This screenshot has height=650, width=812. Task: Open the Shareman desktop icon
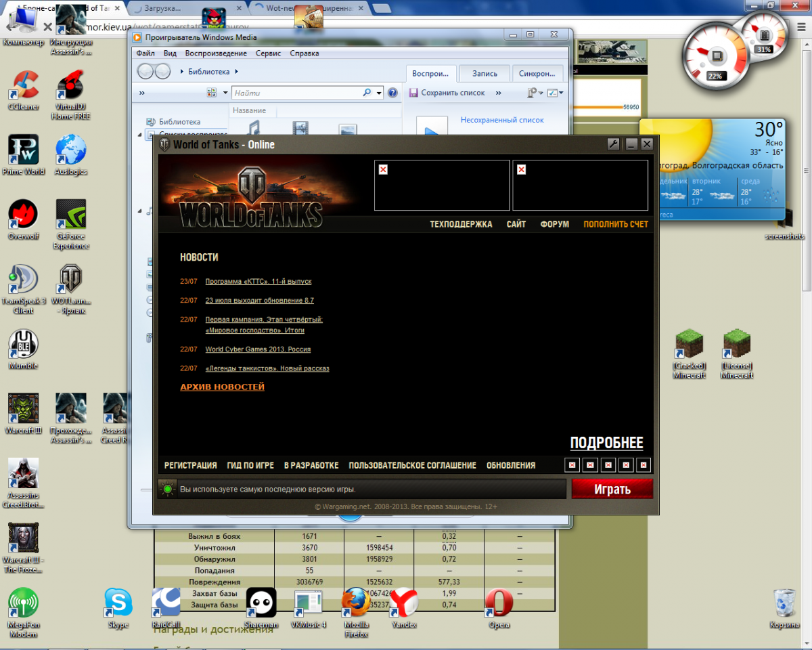tap(261, 608)
